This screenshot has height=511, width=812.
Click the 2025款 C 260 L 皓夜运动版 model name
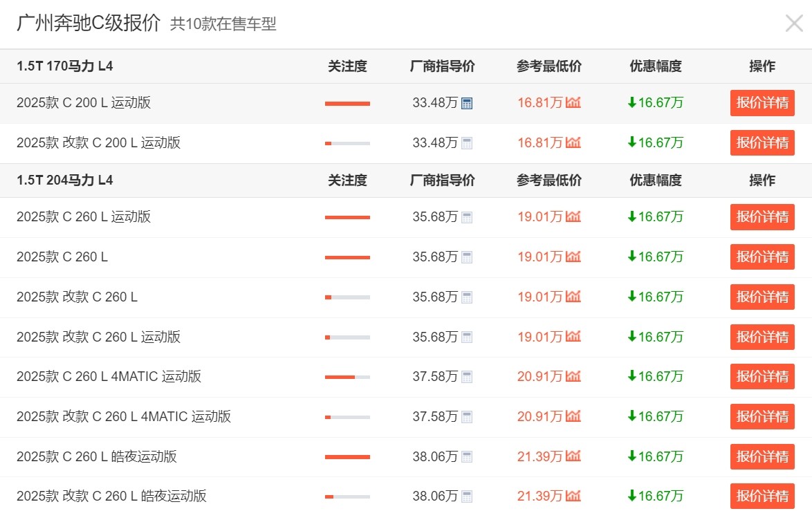click(x=97, y=456)
